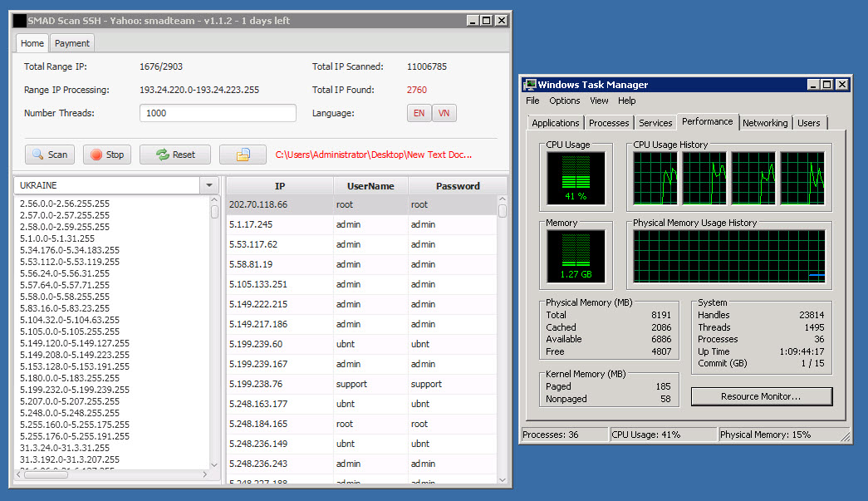This screenshot has width=868, height=501.
Task: Open the file browse folder button
Action: (243, 155)
